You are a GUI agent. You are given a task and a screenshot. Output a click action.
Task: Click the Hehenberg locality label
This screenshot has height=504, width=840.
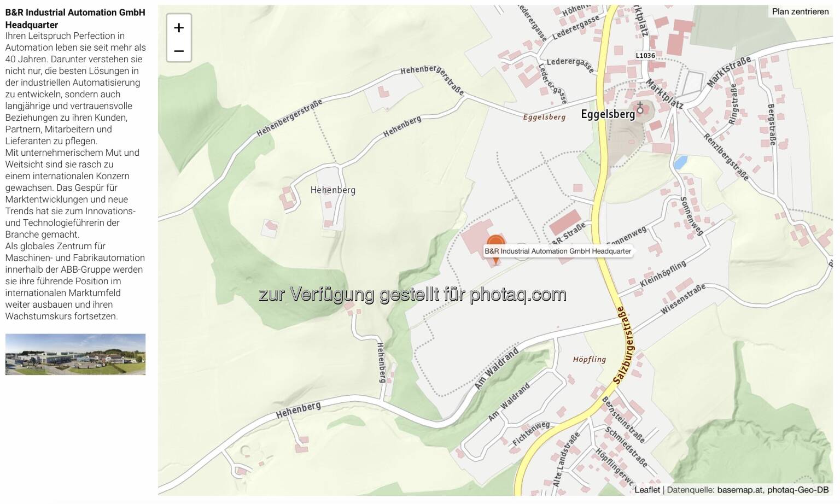332,190
